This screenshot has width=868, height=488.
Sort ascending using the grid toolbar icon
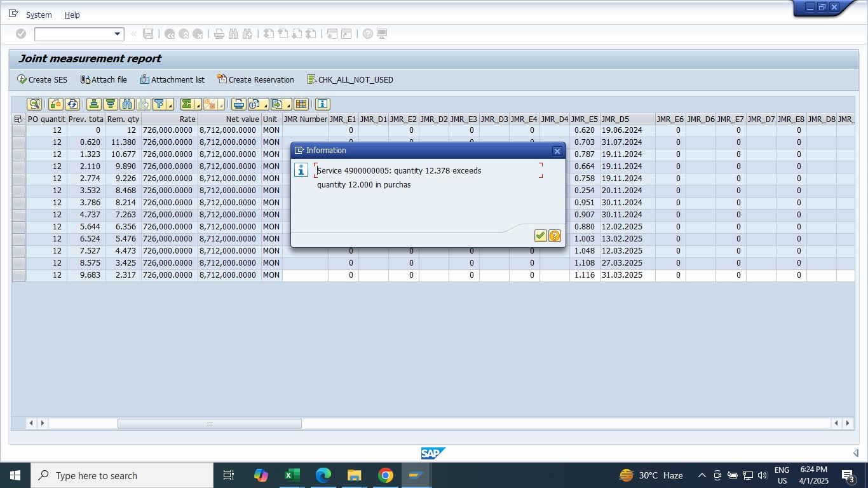pyautogui.click(x=94, y=104)
